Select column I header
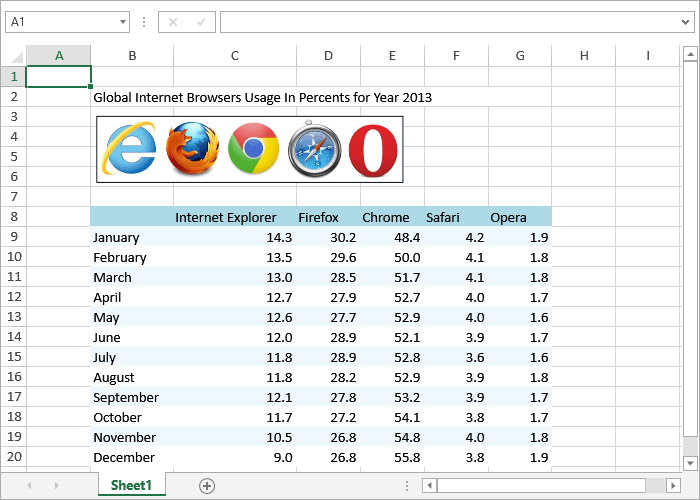700x500 pixels. click(648, 55)
